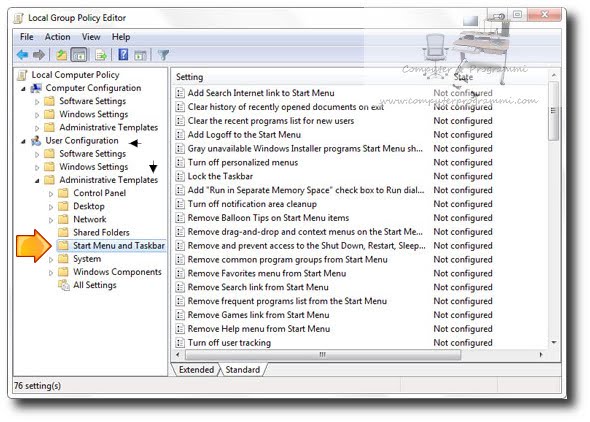Expand Software Settings under Computer Configuration
Viewport: 590px width, 422px height.
(x=37, y=102)
